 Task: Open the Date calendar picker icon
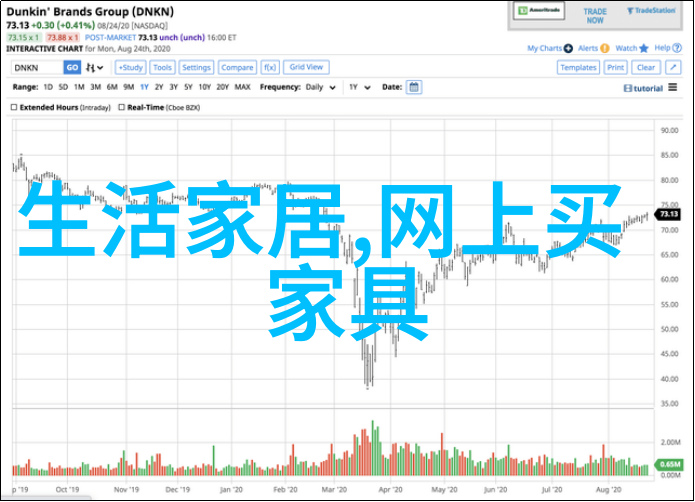tap(414, 87)
